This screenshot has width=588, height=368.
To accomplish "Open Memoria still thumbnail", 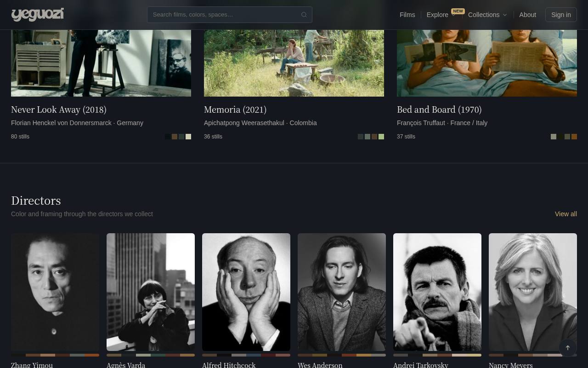I will (294, 63).
